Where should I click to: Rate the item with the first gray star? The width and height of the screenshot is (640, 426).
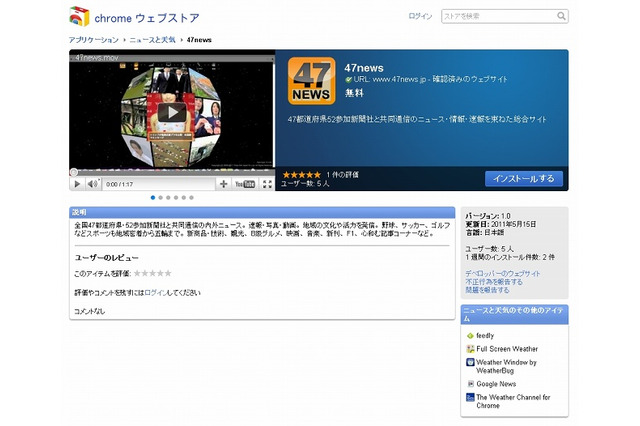[x=137, y=273]
